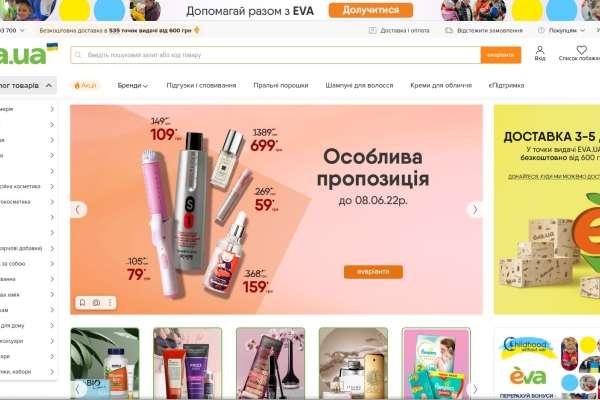The image size is (600, 400).
Task: Click the banner overlay three-dots icon
Action: coord(110,303)
